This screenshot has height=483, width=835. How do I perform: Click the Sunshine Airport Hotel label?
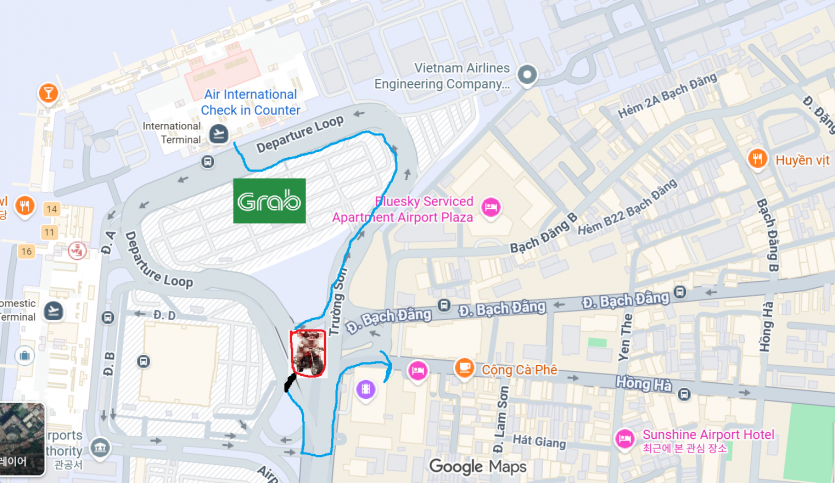tap(708, 435)
